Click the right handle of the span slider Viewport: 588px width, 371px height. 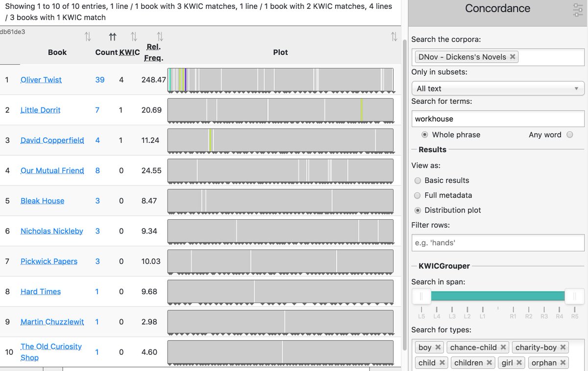(574, 296)
